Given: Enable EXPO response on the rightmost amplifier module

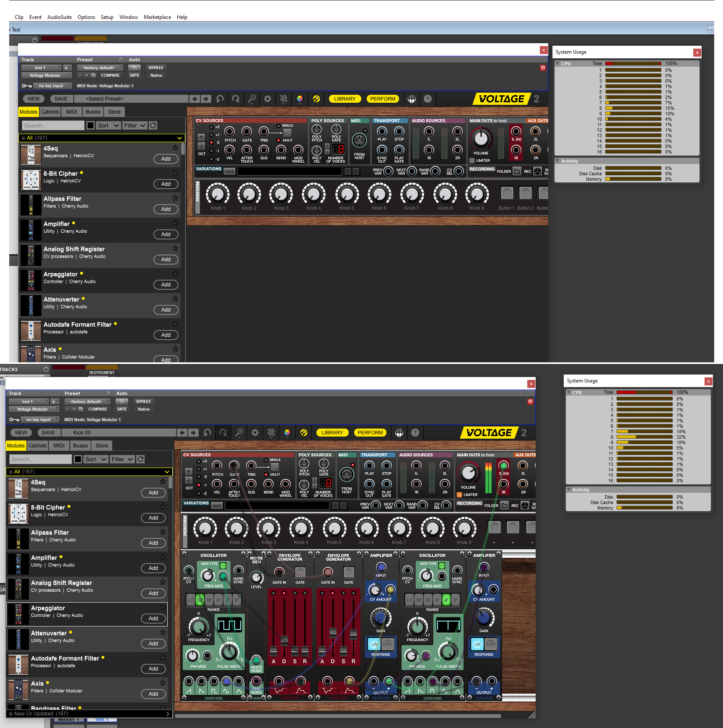Looking at the screenshot, I should click(x=491, y=644).
